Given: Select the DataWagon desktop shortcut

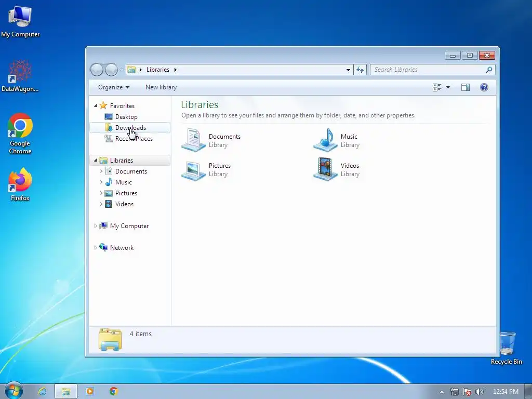Looking at the screenshot, I should [x=20, y=76].
